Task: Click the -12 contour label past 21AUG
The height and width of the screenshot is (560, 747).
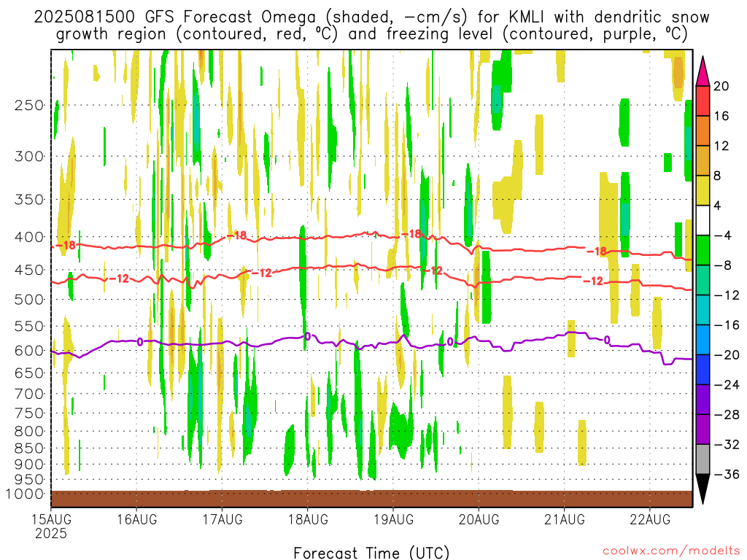Action: coord(593,281)
